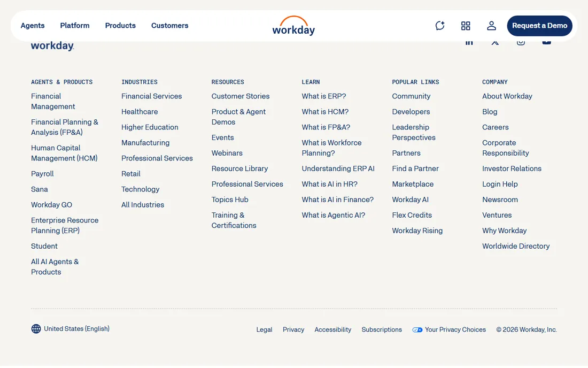
Task: Go to Payroll page
Action: (x=42, y=174)
